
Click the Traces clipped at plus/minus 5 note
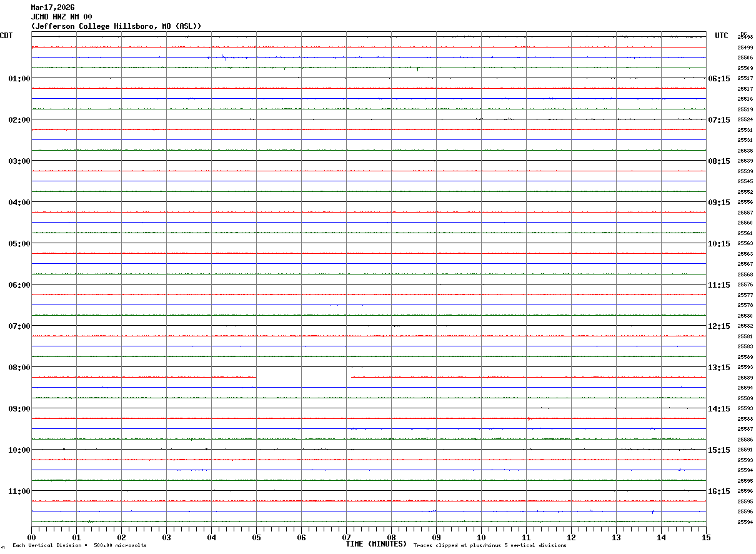point(490,545)
